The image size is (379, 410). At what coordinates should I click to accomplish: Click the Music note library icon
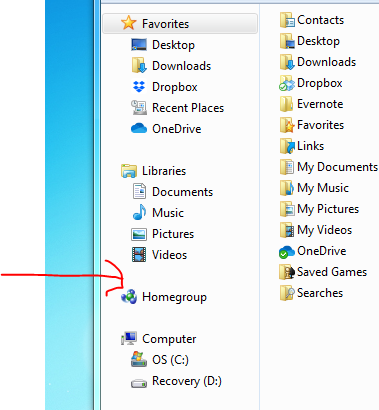[x=139, y=212]
